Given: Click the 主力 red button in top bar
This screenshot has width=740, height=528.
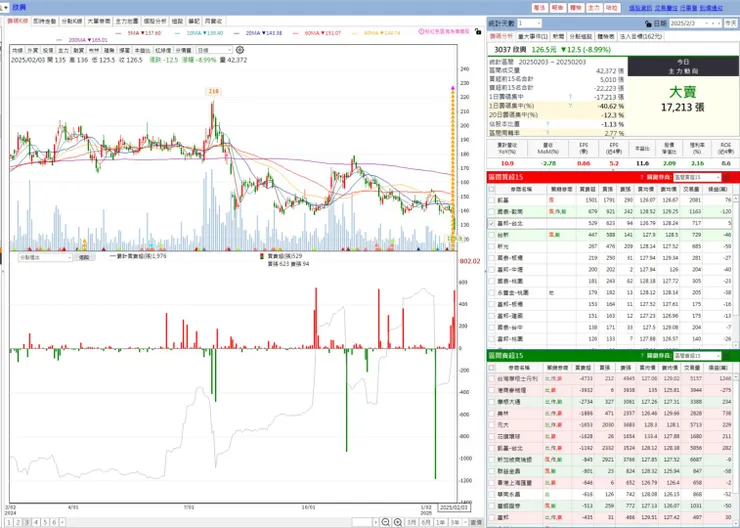Looking at the screenshot, I should [594, 8].
